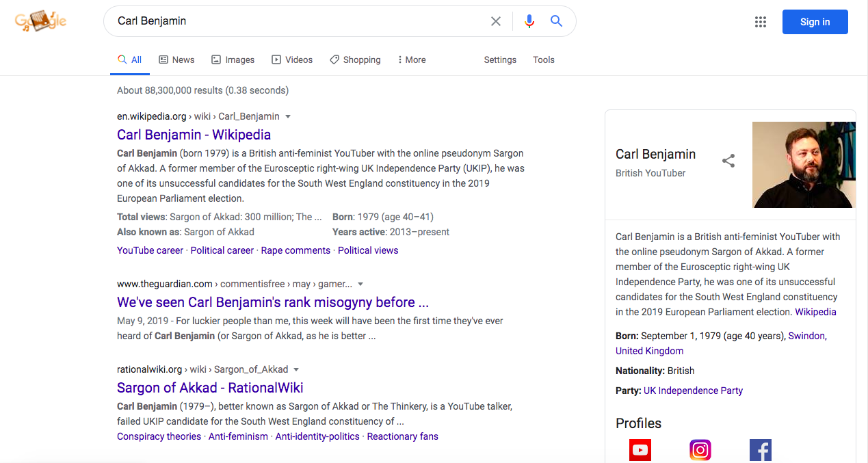
Task: Click the Swindon birthplace link
Action: point(806,336)
